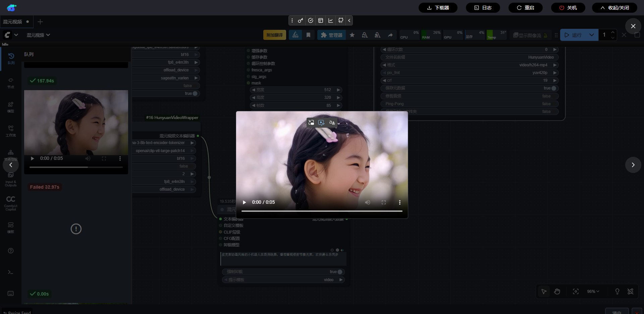This screenshot has height=314, width=644.
Task: Click the 日志 log button
Action: pos(483,8)
